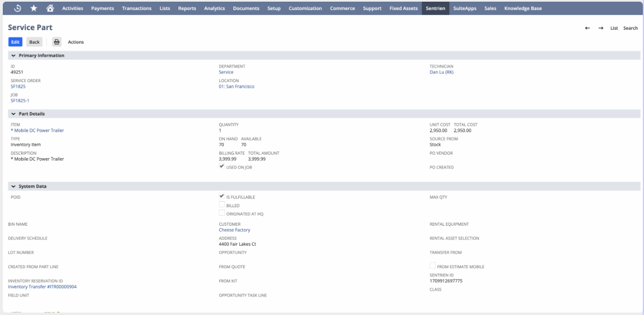Enable the From Estimate Mobile checkbox
The height and width of the screenshot is (315, 644).
point(432,266)
